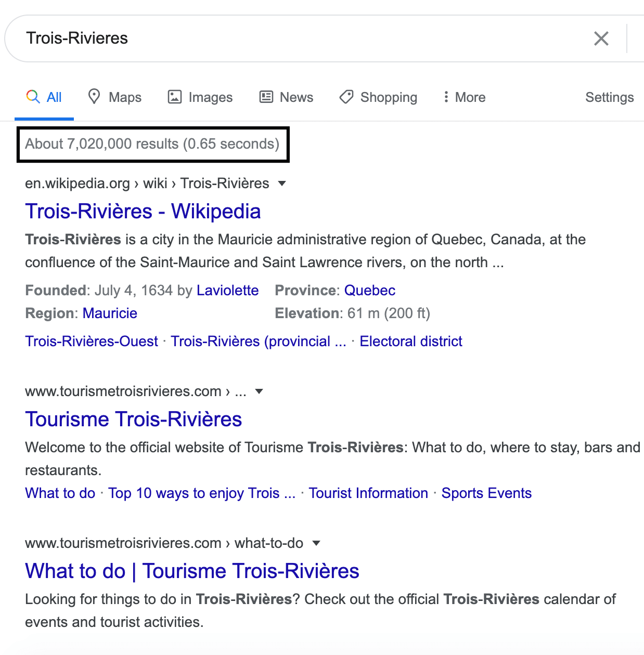
Task: Open the Top 10 ways to enjoy Trois sitelink
Action: click(x=202, y=493)
